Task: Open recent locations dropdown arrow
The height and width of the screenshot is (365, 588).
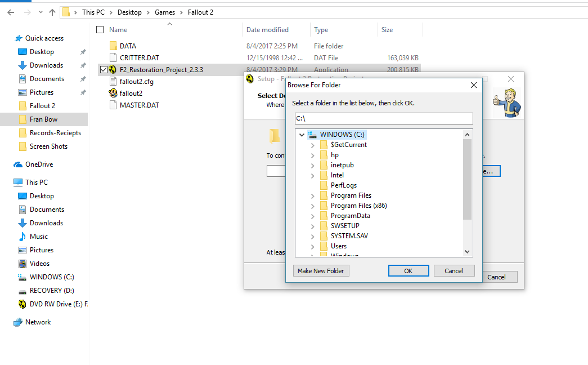Action: tap(41, 12)
